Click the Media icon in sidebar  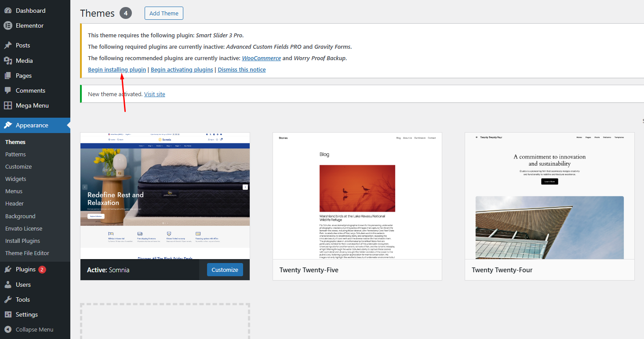8,61
